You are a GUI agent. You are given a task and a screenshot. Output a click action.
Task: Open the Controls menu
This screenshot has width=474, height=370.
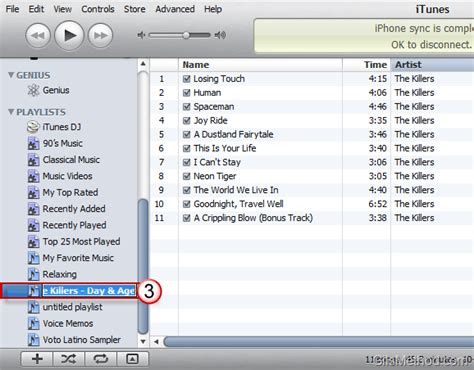click(98, 9)
